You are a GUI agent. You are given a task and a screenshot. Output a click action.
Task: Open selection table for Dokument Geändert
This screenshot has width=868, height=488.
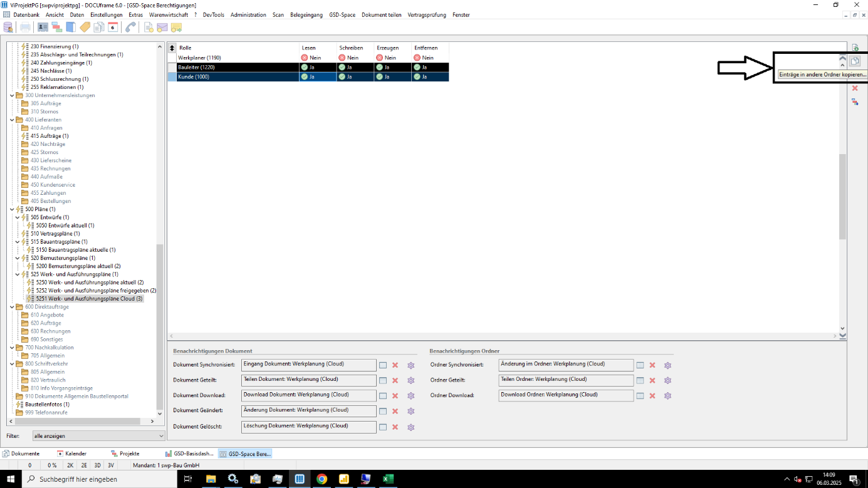(383, 412)
